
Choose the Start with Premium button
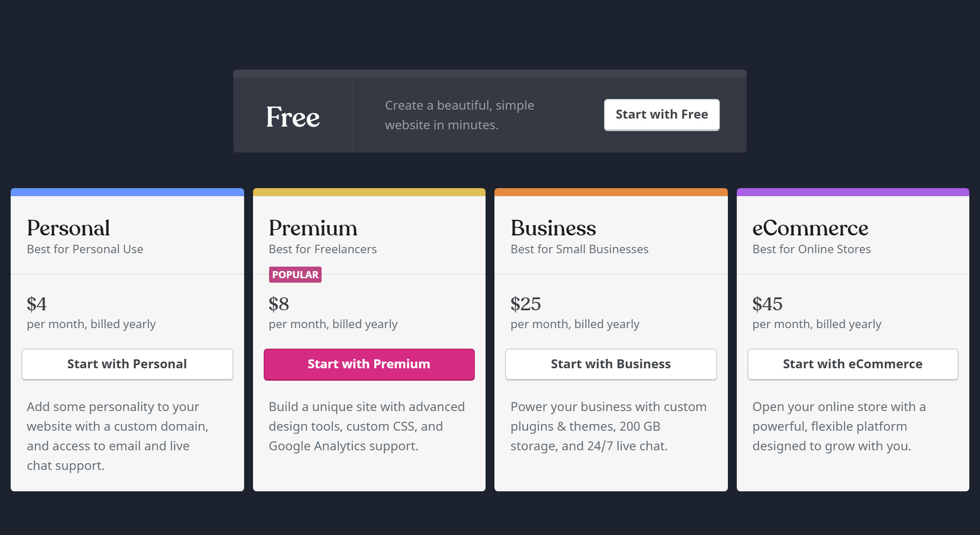coord(369,364)
